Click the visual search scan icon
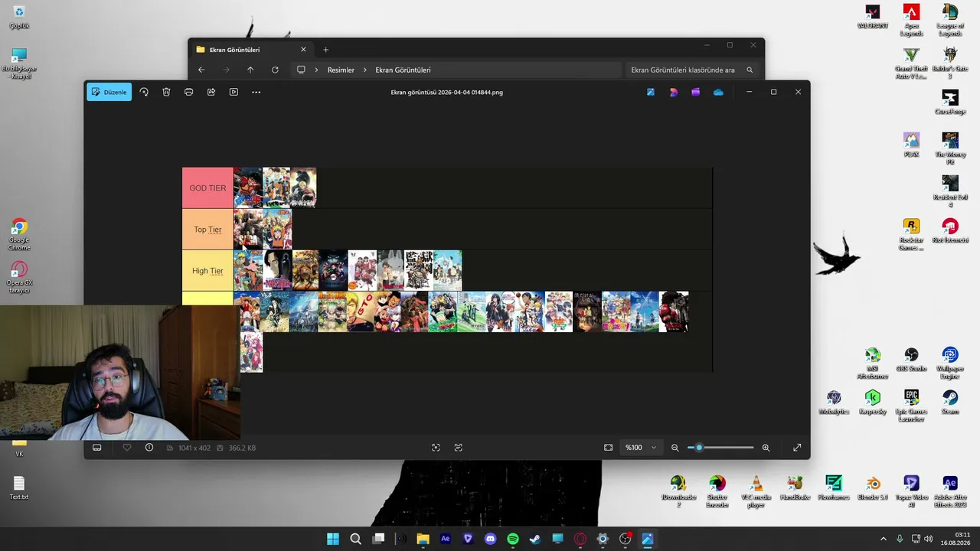The image size is (980, 551). (x=436, y=448)
